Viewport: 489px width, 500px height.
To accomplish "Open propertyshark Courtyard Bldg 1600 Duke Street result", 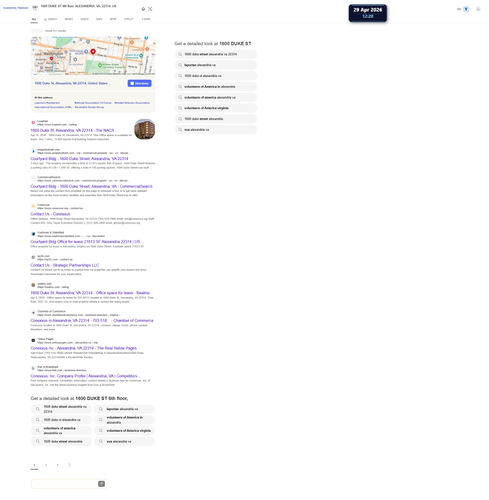I will click(x=79, y=159).
